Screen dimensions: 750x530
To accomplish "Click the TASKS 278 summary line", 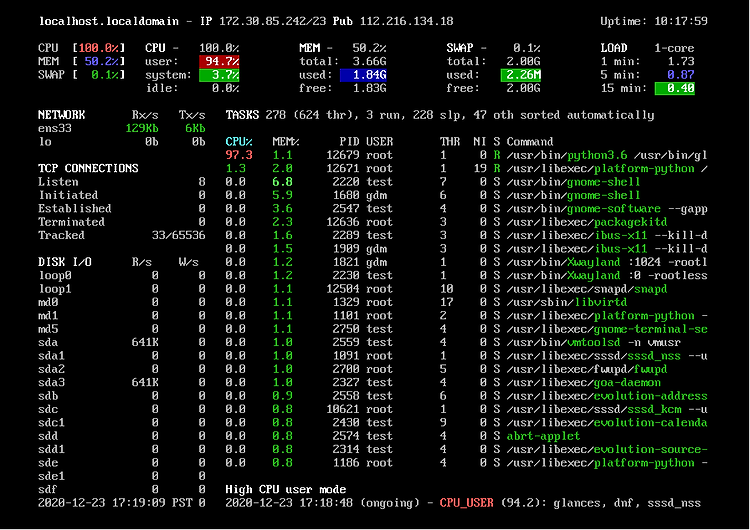I will 440,115.
